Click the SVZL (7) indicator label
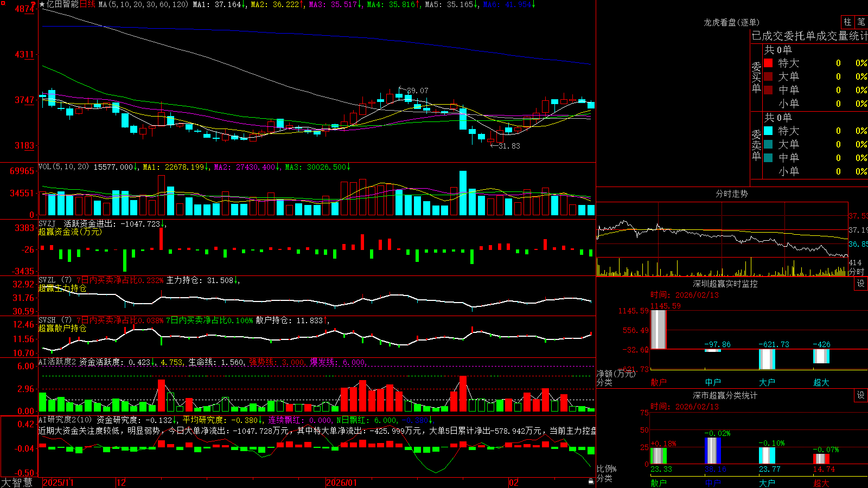Viewport: 868px width, 488px height. click(x=55, y=280)
